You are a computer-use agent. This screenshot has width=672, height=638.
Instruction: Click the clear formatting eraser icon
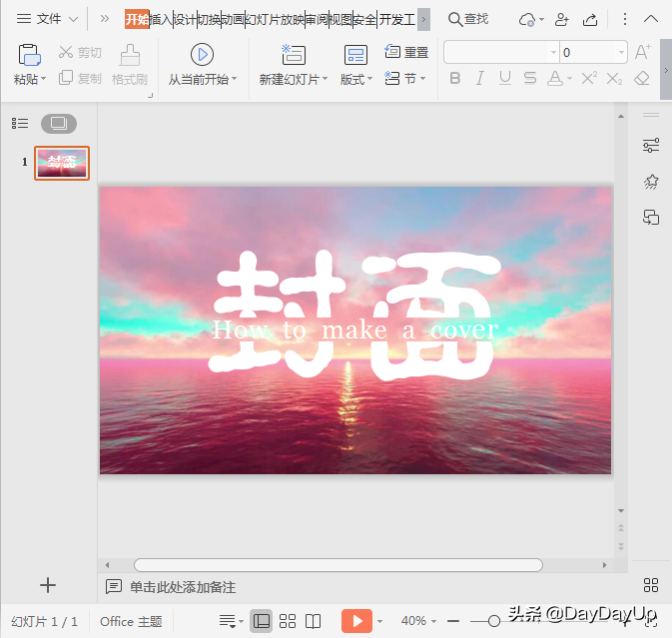point(642,78)
